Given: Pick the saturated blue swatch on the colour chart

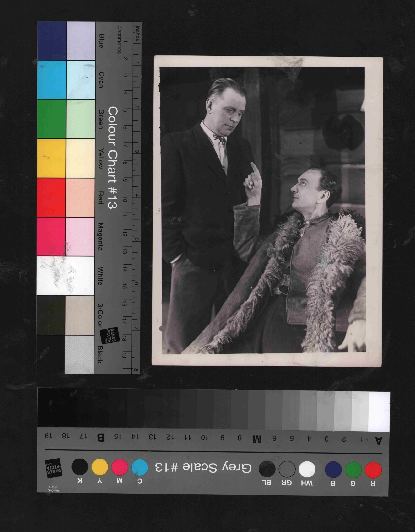Looking at the screenshot, I should (52, 41).
